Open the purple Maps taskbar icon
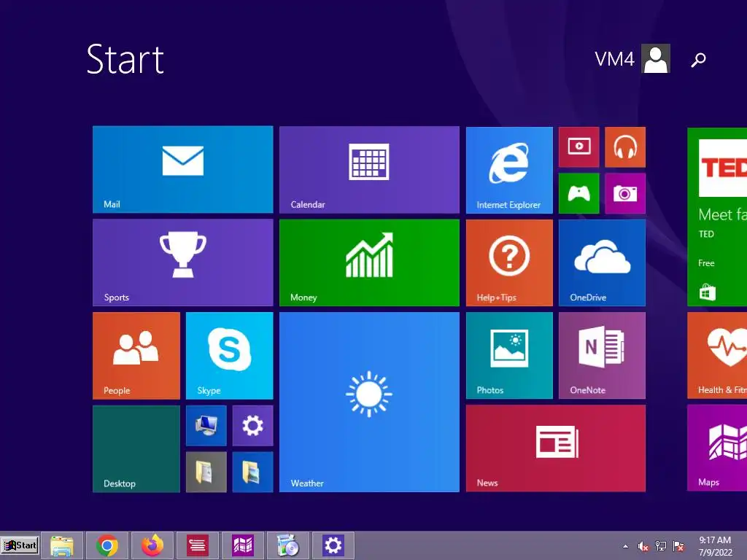 [243, 545]
